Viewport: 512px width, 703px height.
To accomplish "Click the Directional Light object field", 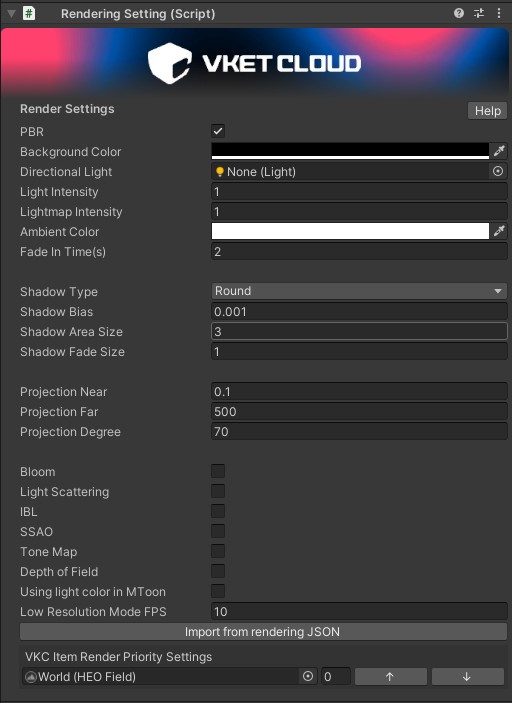I will click(349, 171).
